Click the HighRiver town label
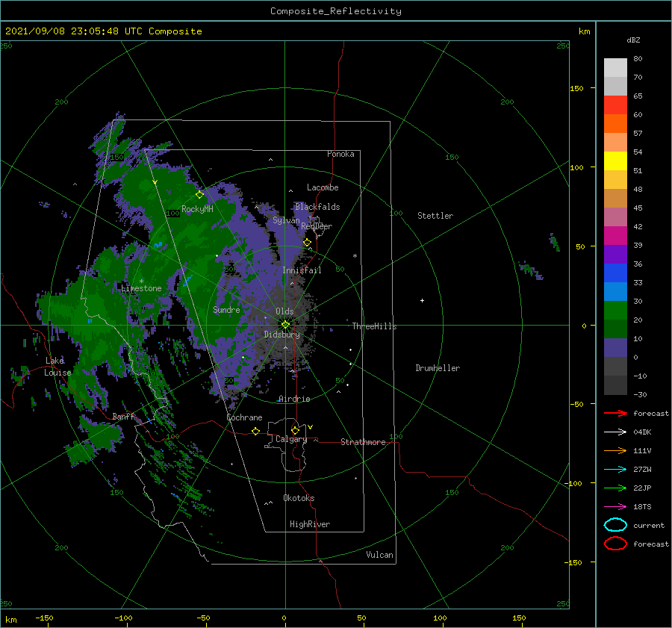672x628 pixels. tap(310, 524)
